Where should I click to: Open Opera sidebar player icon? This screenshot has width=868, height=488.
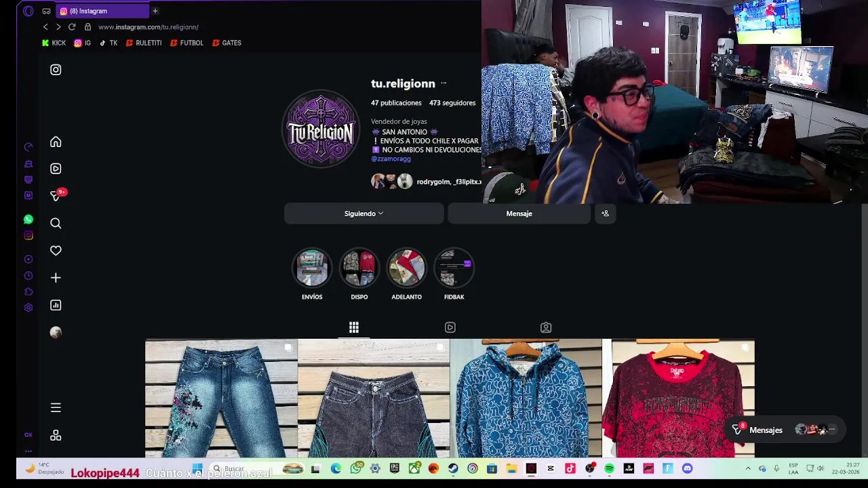pos(28,259)
